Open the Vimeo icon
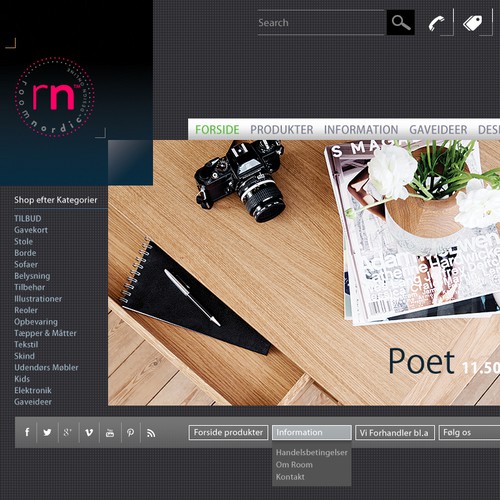Image resolution: width=500 pixels, height=500 pixels. [89, 433]
